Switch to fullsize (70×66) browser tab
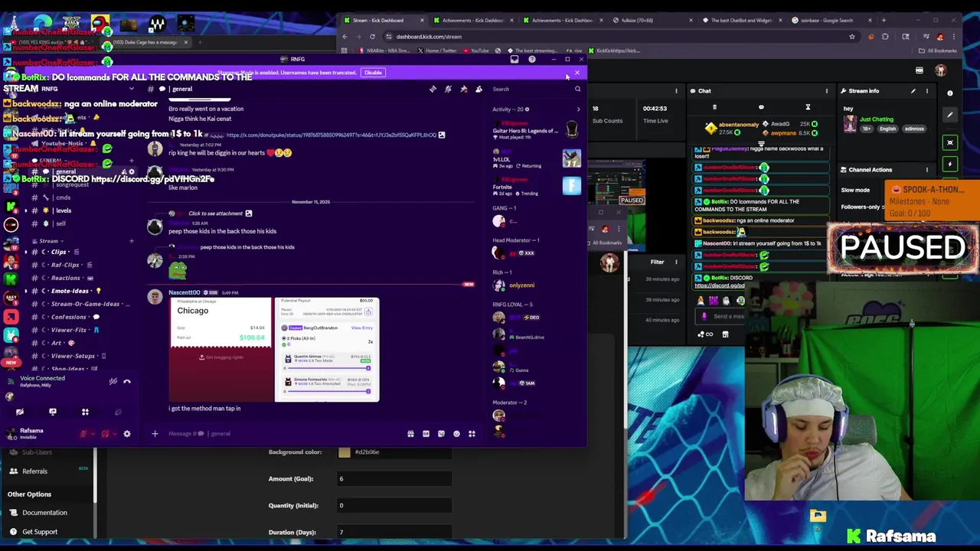Image resolution: width=980 pixels, height=551 pixels. point(649,21)
